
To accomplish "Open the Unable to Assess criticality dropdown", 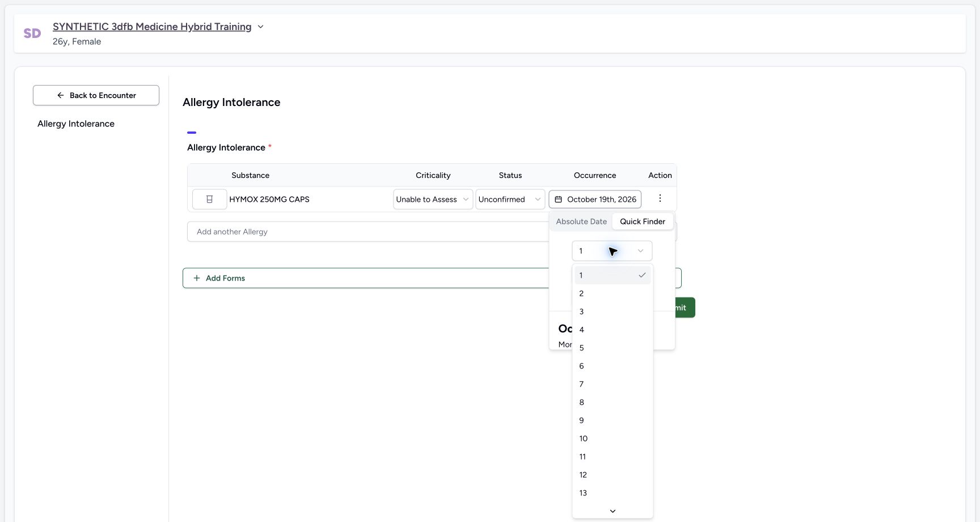I will [433, 200].
